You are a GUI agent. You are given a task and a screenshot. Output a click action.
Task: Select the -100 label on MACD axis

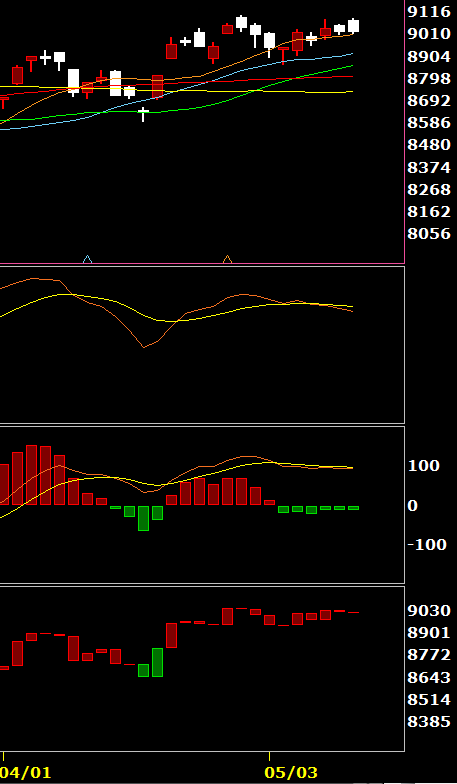(x=428, y=544)
